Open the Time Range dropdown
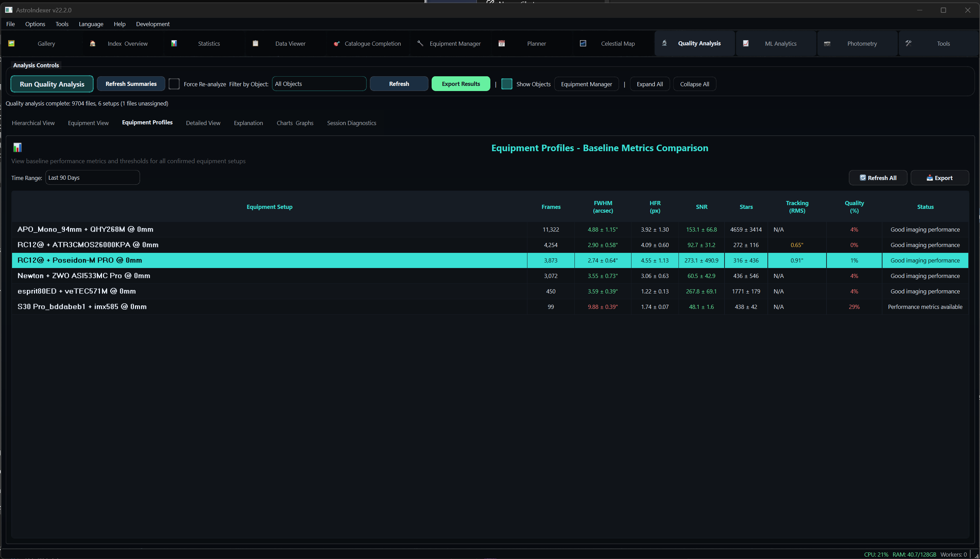 tap(92, 177)
